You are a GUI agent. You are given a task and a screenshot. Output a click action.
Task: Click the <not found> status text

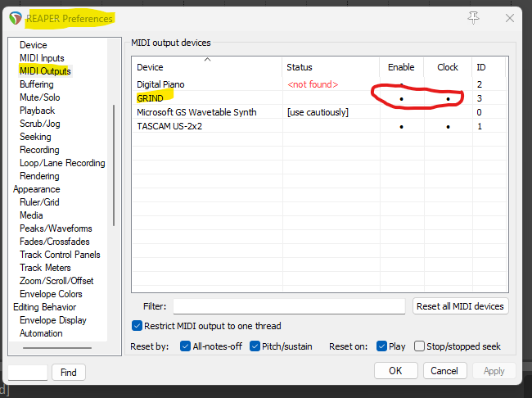(x=313, y=84)
